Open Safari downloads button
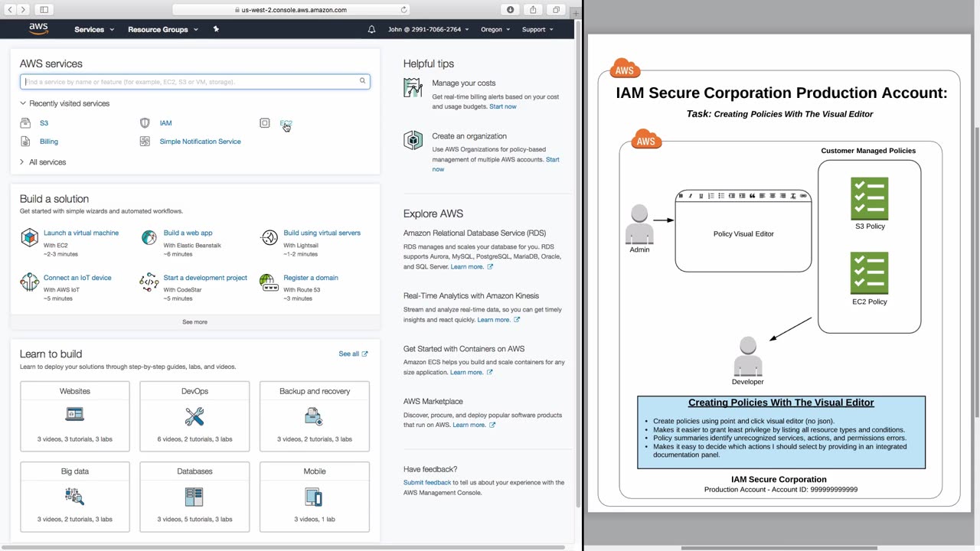980x551 pixels. [511, 10]
